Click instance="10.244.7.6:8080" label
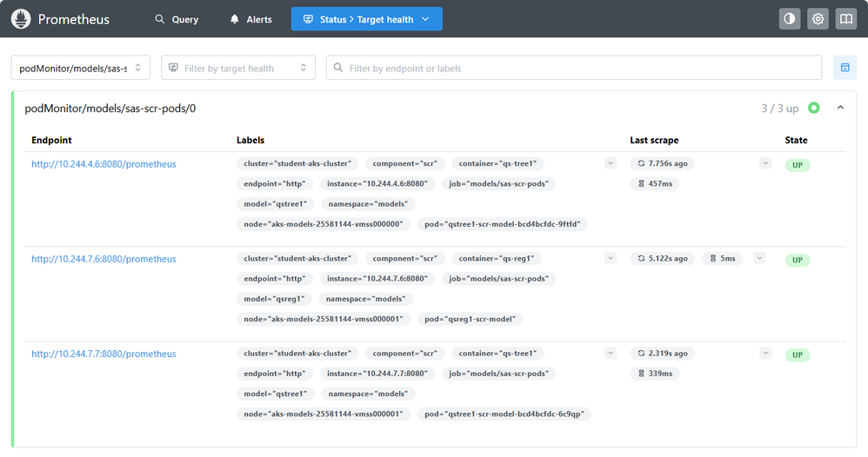Screen dimensions: 868x457 (x=377, y=279)
